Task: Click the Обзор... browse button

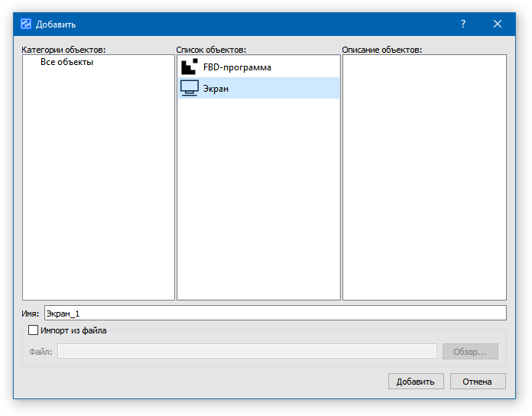Action: click(x=470, y=352)
